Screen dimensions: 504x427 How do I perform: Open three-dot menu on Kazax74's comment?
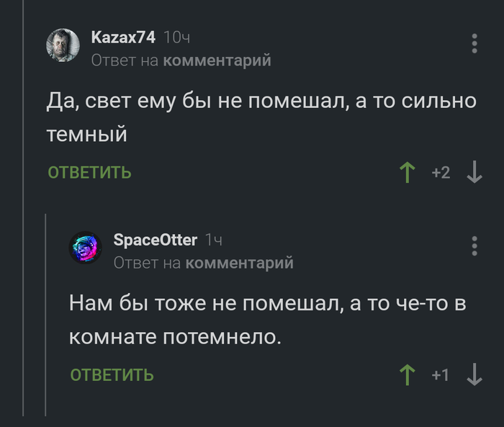474,43
